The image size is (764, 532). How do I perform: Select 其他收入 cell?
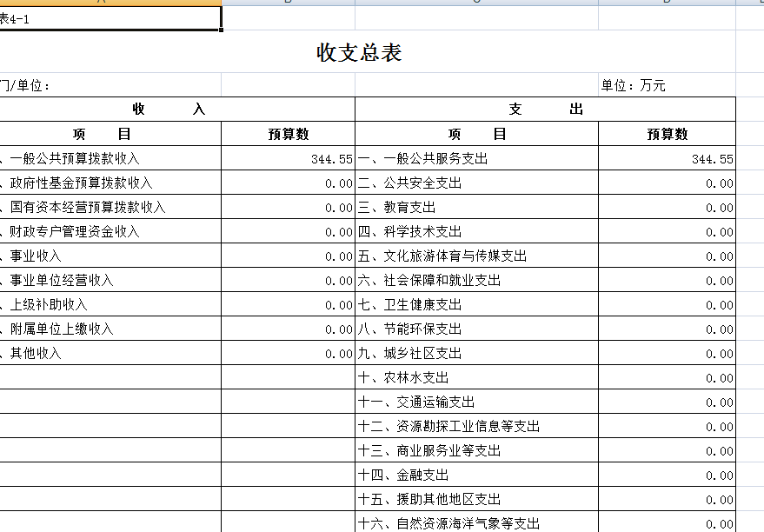pos(110,353)
